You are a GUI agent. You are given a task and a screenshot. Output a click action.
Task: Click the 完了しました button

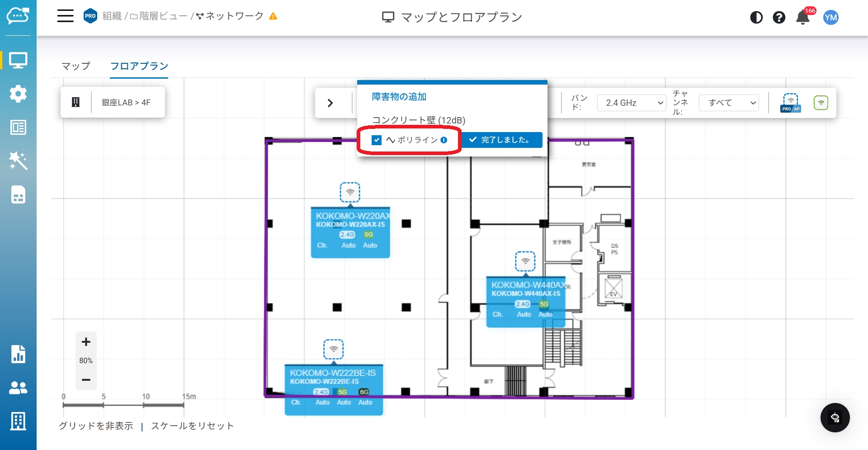[x=501, y=140]
